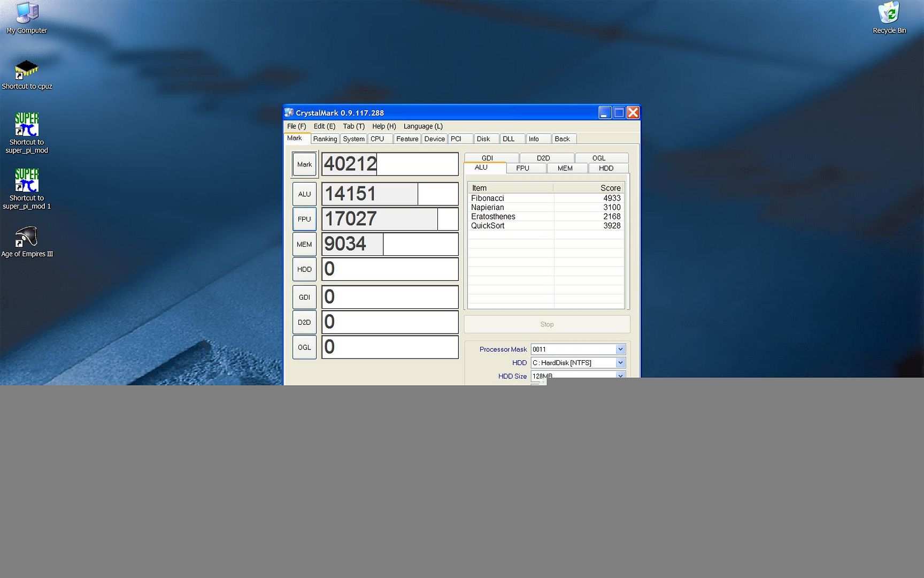Switch to the Info tab
This screenshot has height=578, width=924.
pyautogui.click(x=538, y=139)
